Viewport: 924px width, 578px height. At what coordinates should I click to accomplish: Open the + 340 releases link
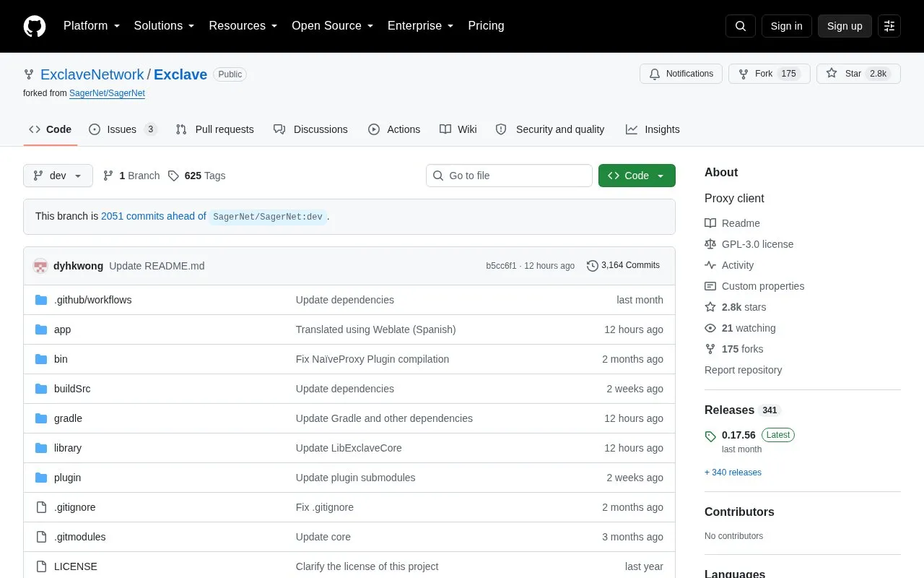coord(733,473)
